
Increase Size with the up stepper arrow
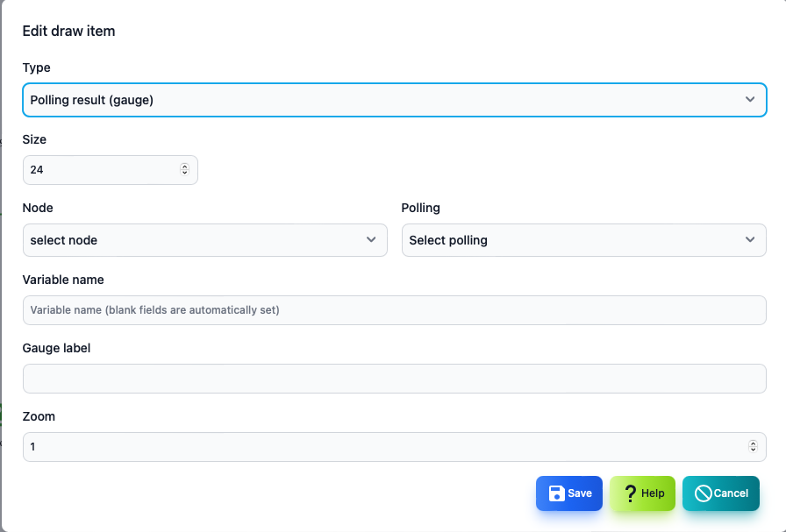click(184, 167)
